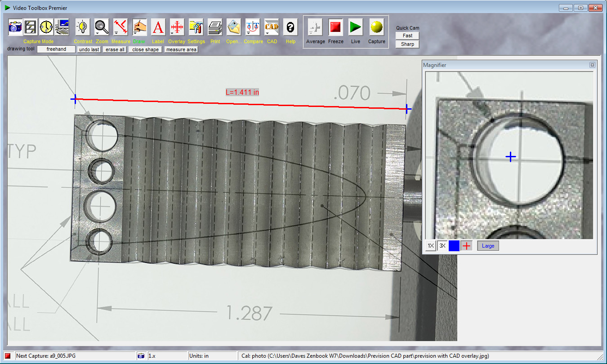Image resolution: width=607 pixels, height=364 pixels.
Task: Select the still camera capture mode icon
Action: (15, 27)
